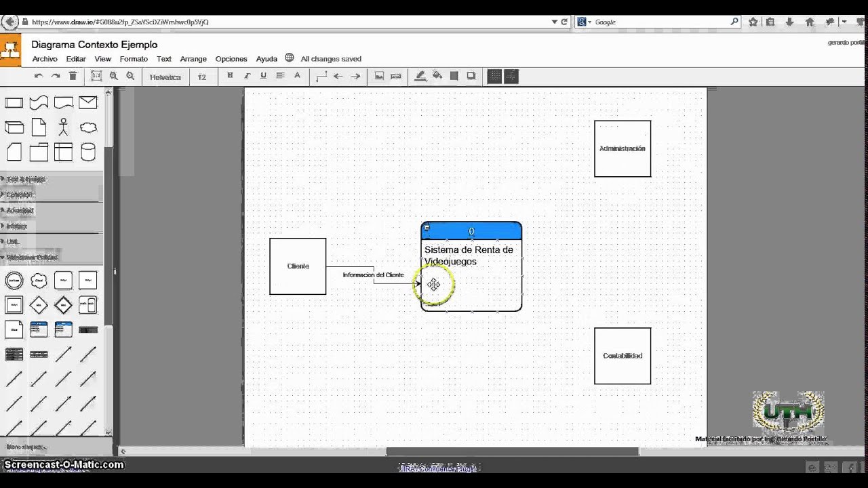
Task: Select the envelope message shape
Action: pyautogui.click(x=88, y=103)
